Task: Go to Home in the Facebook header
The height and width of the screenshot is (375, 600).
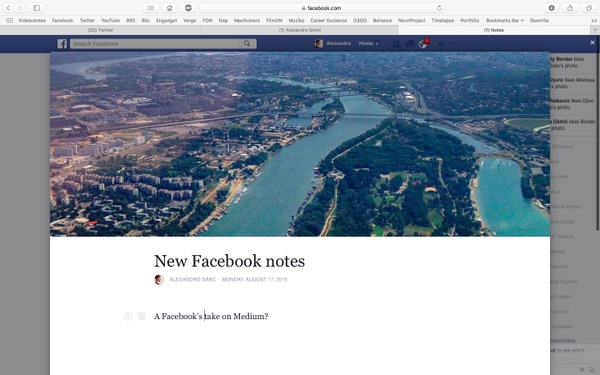Action: point(366,43)
